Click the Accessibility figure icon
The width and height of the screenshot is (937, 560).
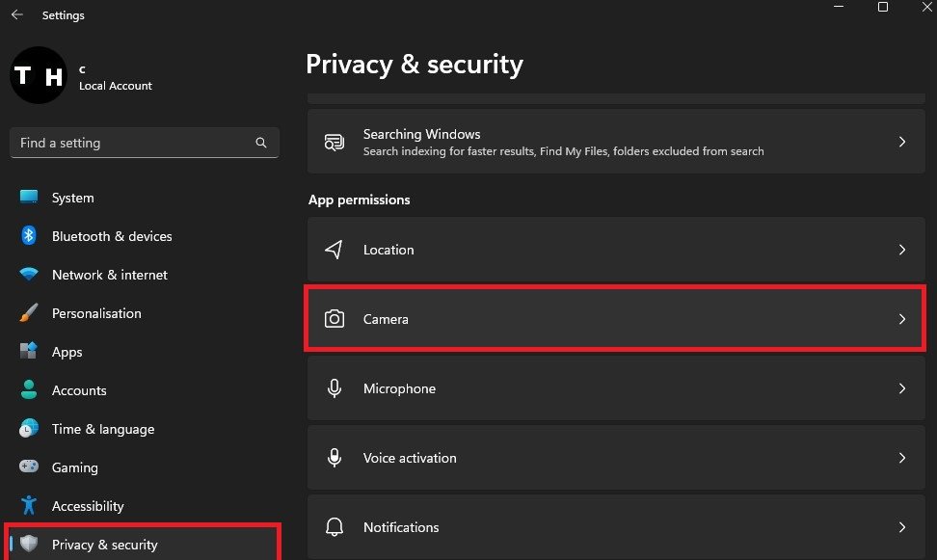coord(29,506)
